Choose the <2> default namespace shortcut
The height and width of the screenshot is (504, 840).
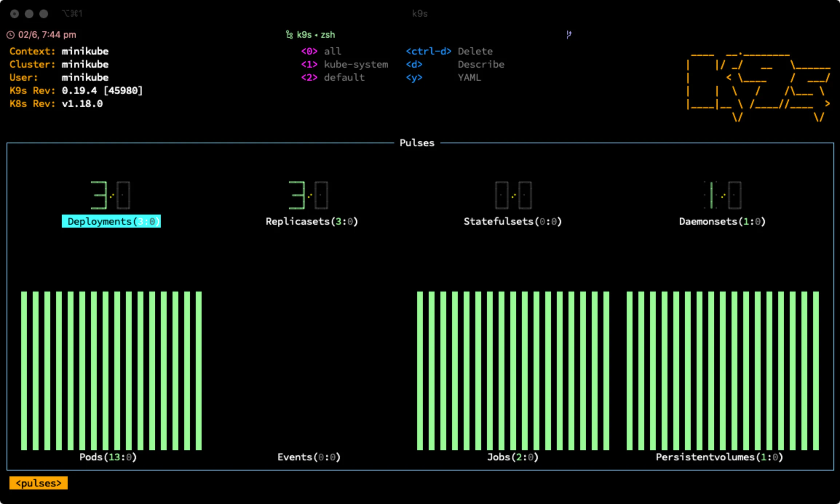pos(333,77)
